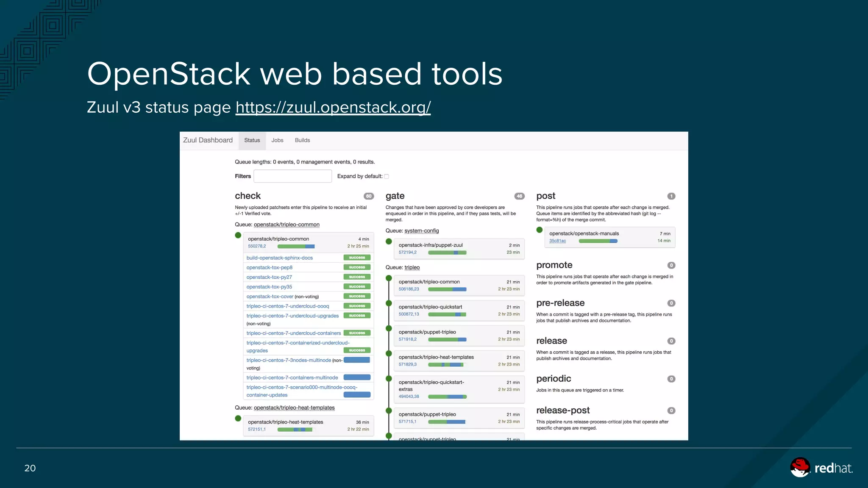The height and width of the screenshot is (488, 868).
Task: Expand gate openstack/tripleo-heat-templates 571829,3 panel
Action: [459, 360]
